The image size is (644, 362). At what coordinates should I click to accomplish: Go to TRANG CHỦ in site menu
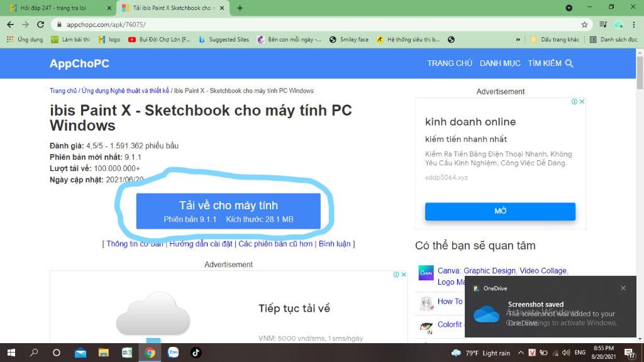(x=450, y=63)
